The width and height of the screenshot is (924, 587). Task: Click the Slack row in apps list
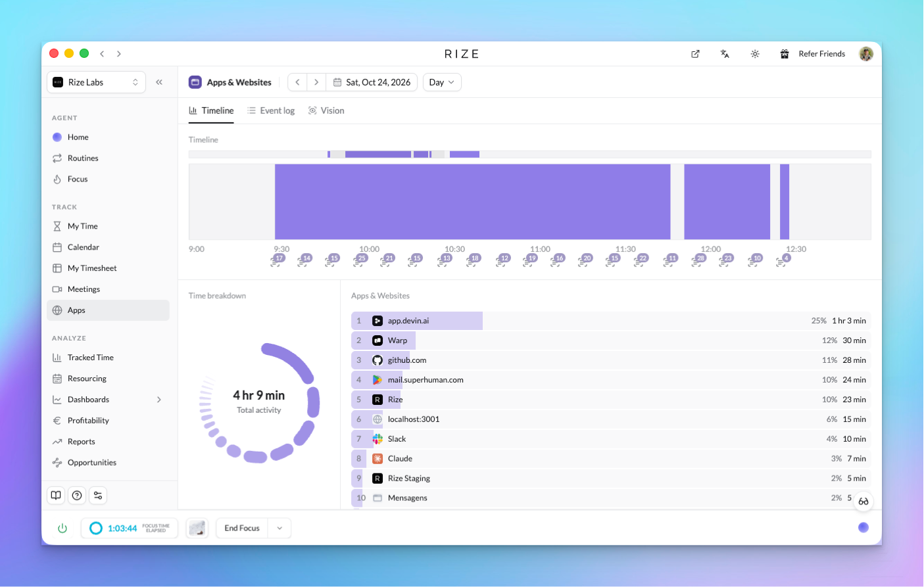[611, 439]
